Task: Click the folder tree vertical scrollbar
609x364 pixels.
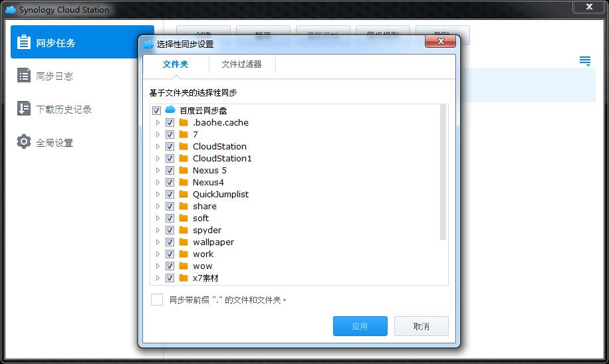Action: click(x=443, y=172)
